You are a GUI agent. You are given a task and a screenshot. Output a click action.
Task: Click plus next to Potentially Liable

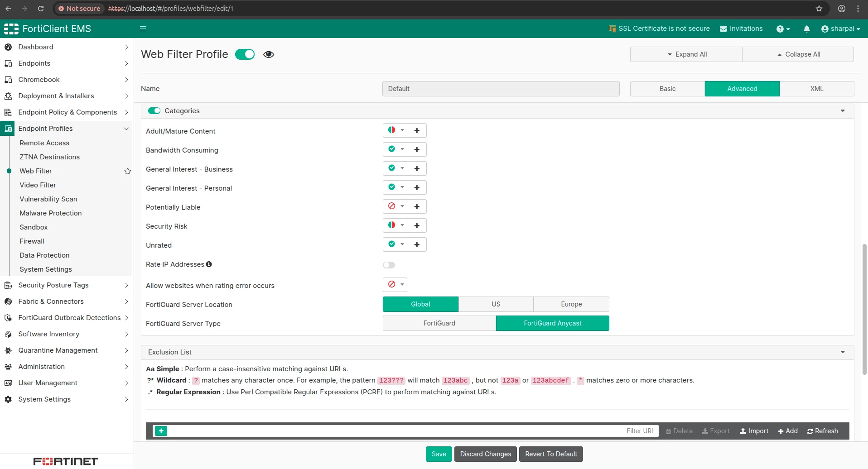417,207
